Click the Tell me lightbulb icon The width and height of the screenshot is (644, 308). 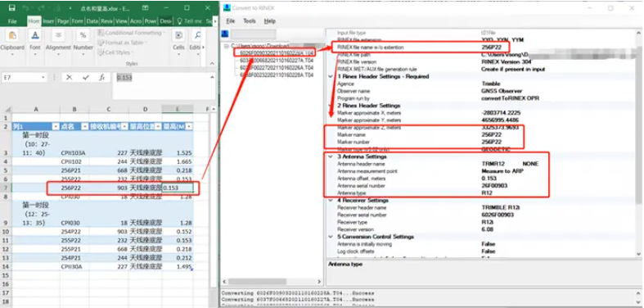[x=179, y=21]
